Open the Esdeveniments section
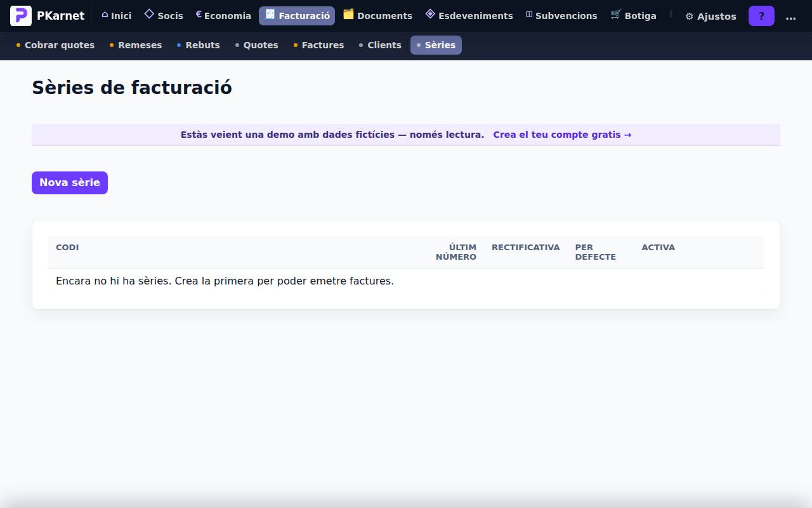Screen dimensions: 812x508 pyautogui.click(x=469, y=16)
